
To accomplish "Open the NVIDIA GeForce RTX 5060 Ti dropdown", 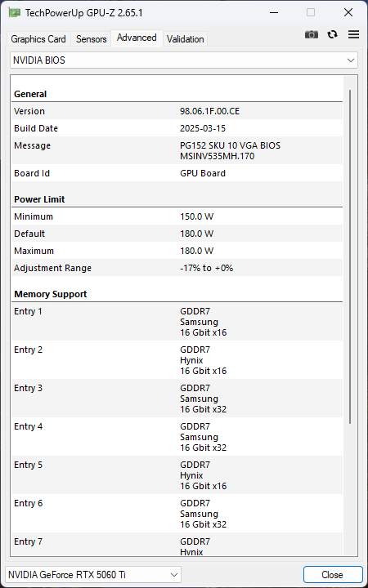I will pyautogui.click(x=93, y=574).
